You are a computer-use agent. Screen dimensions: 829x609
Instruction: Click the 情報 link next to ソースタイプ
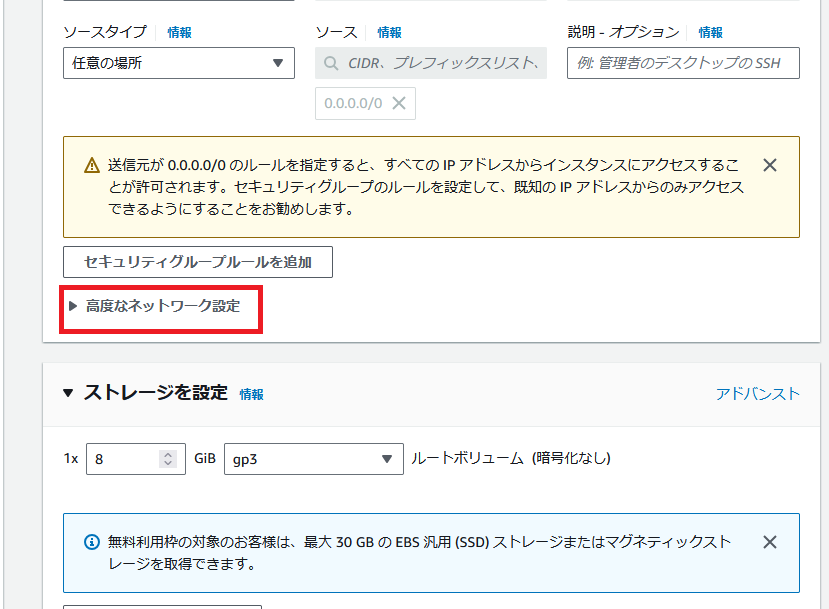[x=179, y=33]
